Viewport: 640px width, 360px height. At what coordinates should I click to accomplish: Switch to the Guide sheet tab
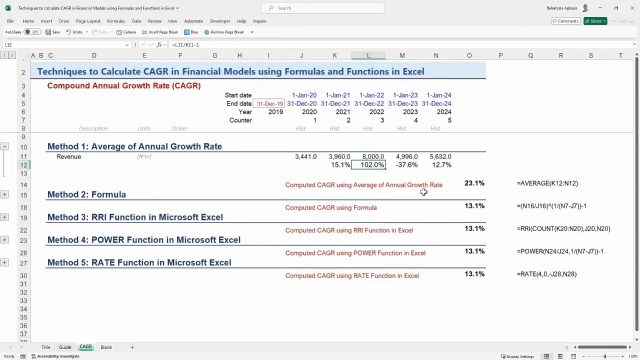65,347
